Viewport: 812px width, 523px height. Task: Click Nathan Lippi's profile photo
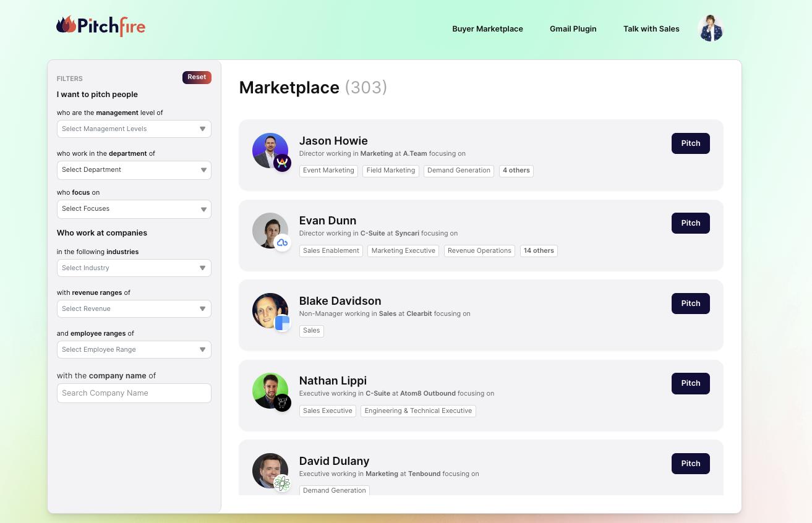(x=270, y=391)
